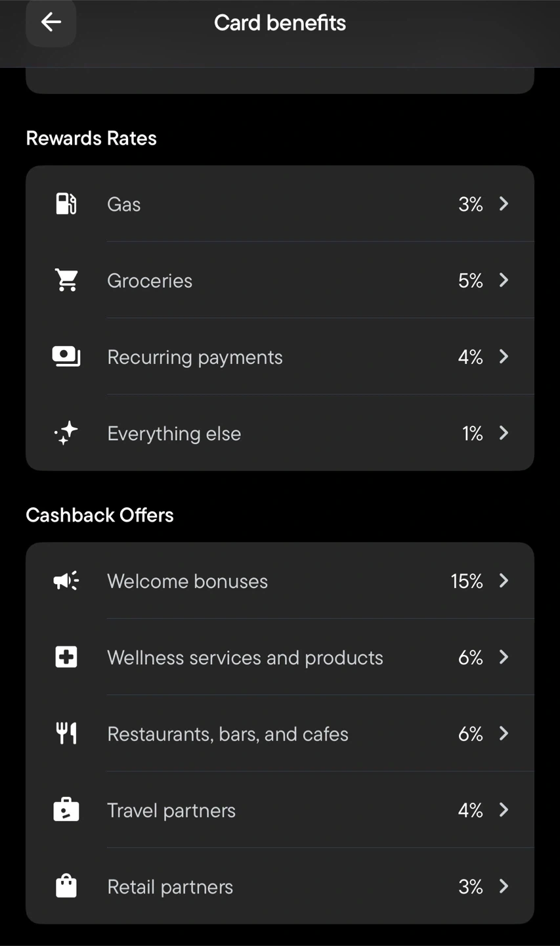560x946 pixels.
Task: Tap the megaphone Welcome bonuses icon
Action: coord(66,581)
